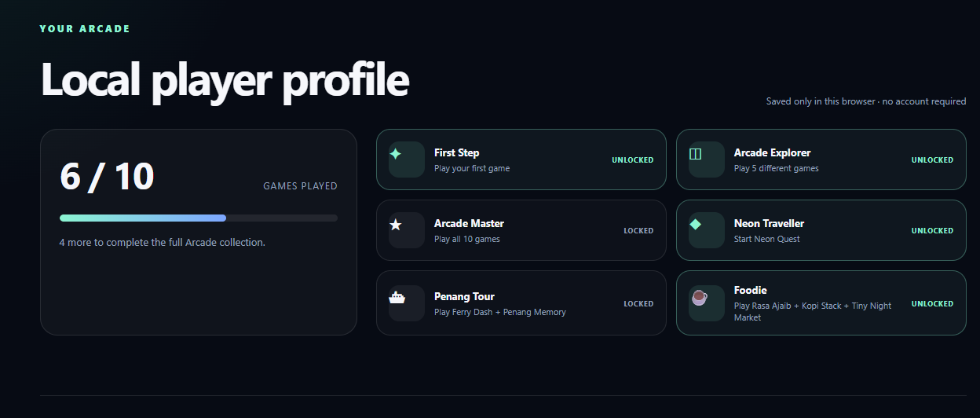Select the Arcade Master achievement title
This screenshot has width=980, height=418.
click(469, 223)
